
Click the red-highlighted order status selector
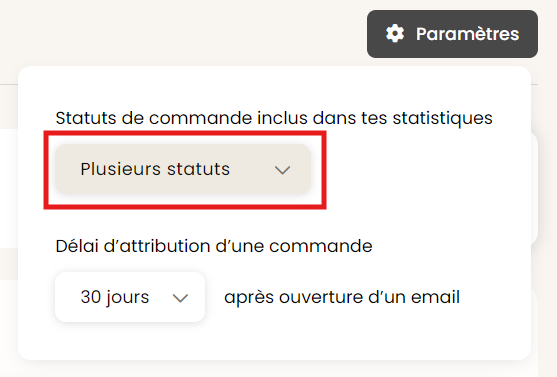(x=185, y=170)
